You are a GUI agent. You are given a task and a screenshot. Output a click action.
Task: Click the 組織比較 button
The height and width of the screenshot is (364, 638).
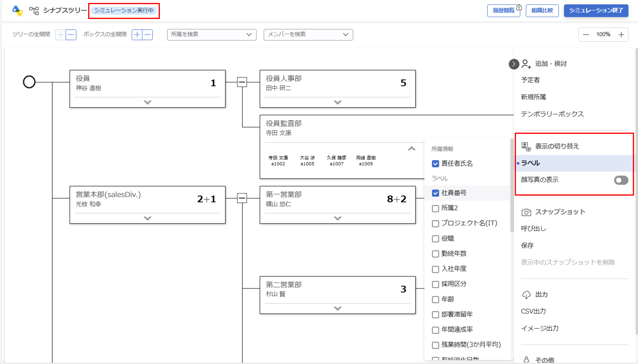point(542,10)
